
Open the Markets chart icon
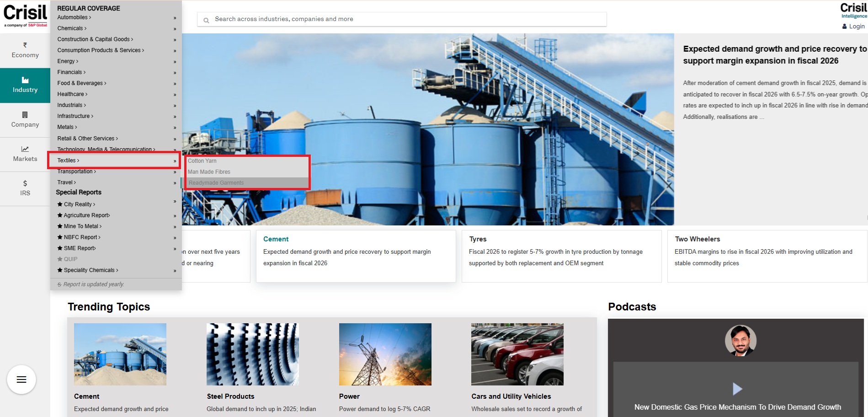(25, 149)
